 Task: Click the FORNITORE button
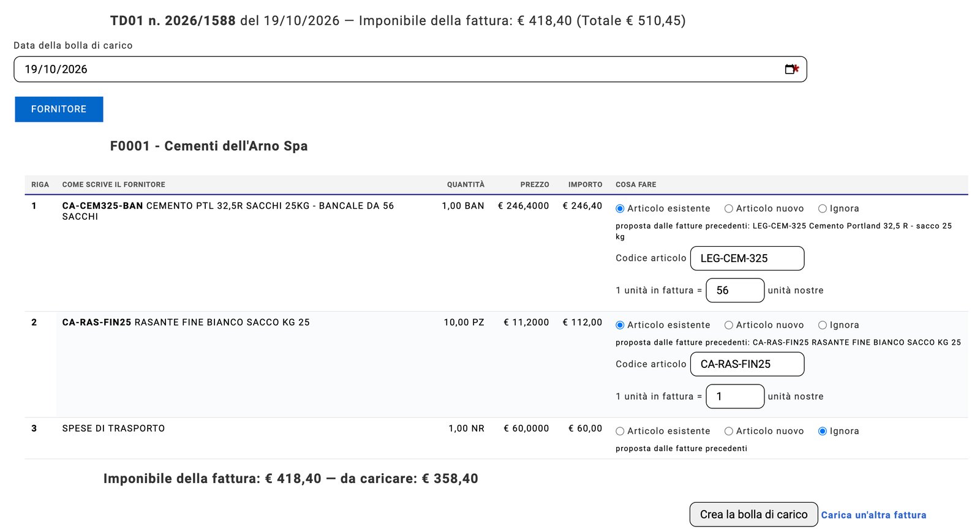tap(59, 109)
